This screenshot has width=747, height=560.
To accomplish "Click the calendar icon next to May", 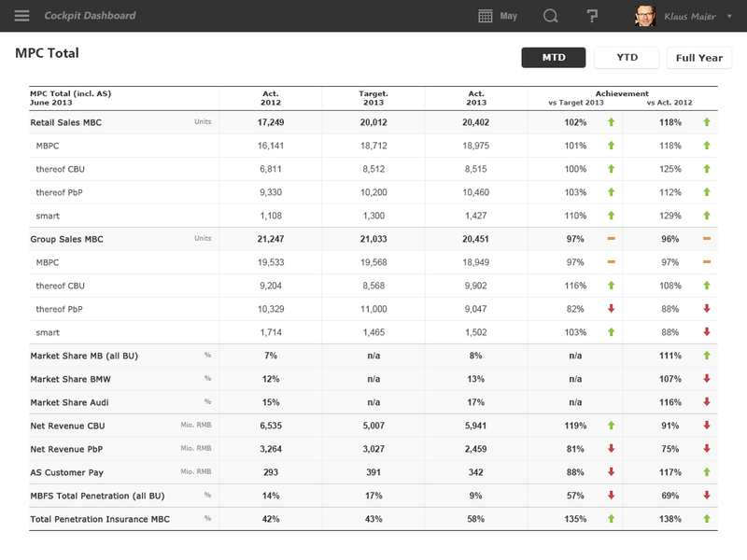I will pyautogui.click(x=486, y=16).
